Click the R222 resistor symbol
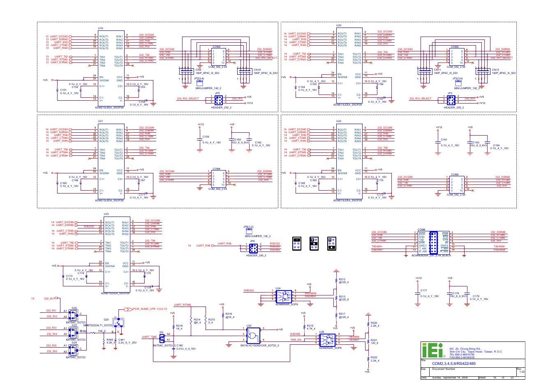This screenshot has height=392, width=555. [x=368, y=359]
